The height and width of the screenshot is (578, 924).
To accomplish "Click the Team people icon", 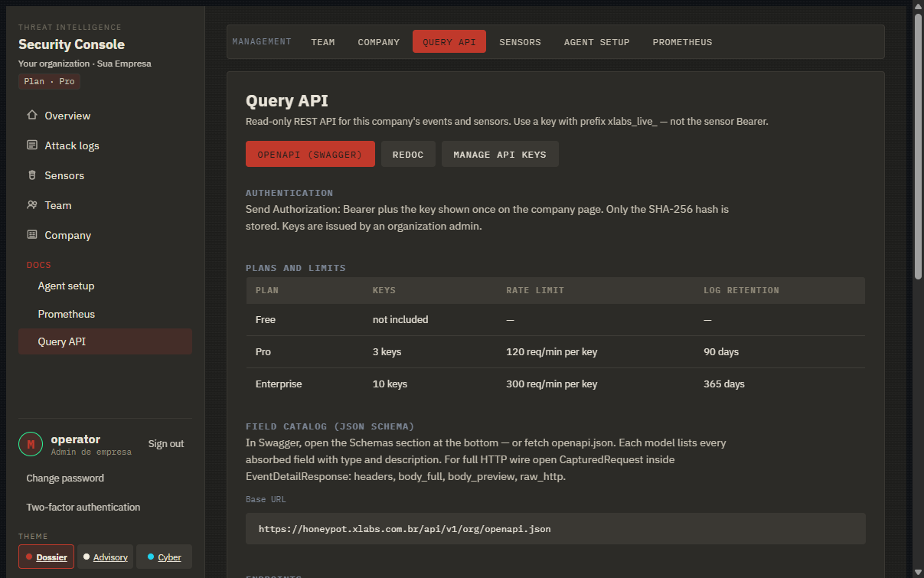I will (31, 205).
